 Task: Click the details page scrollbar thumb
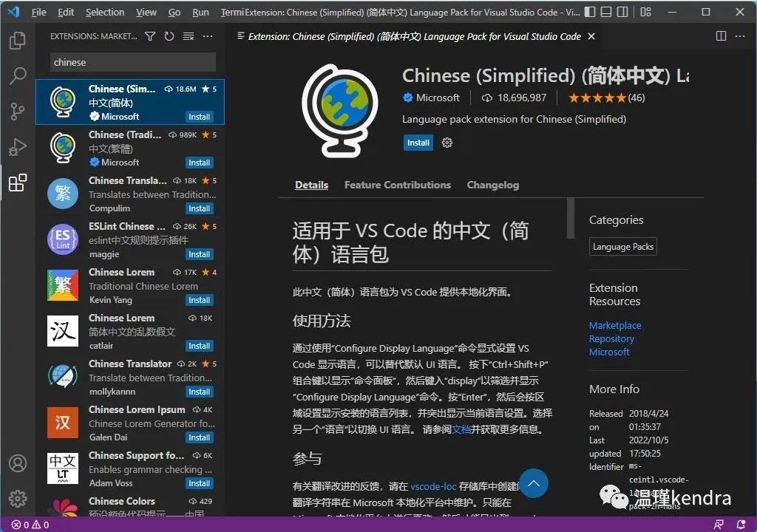(x=571, y=218)
